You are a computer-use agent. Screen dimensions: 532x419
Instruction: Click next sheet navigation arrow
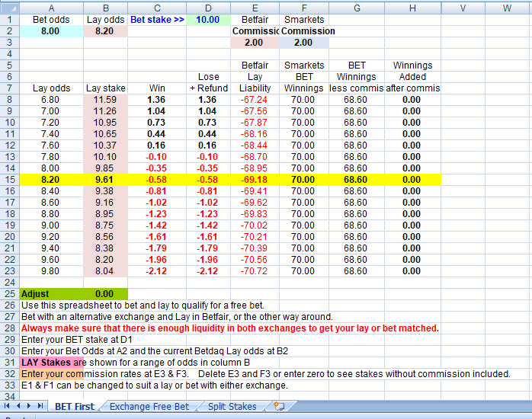point(29,406)
